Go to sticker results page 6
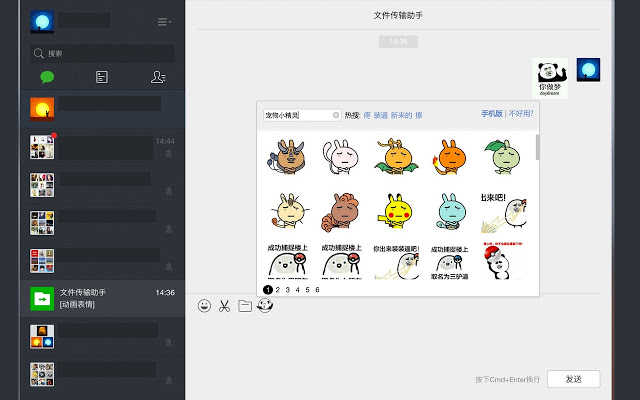The width and height of the screenshot is (640, 400). pyautogui.click(x=317, y=290)
